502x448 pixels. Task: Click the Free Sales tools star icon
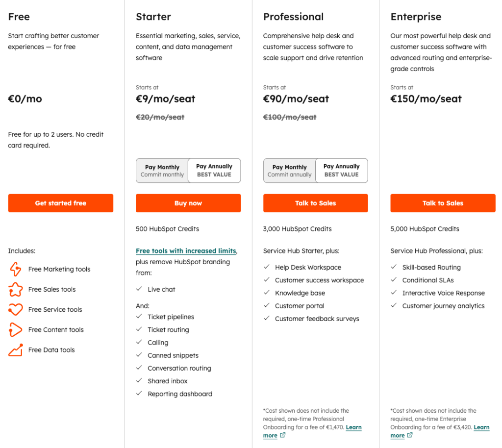[x=15, y=289]
